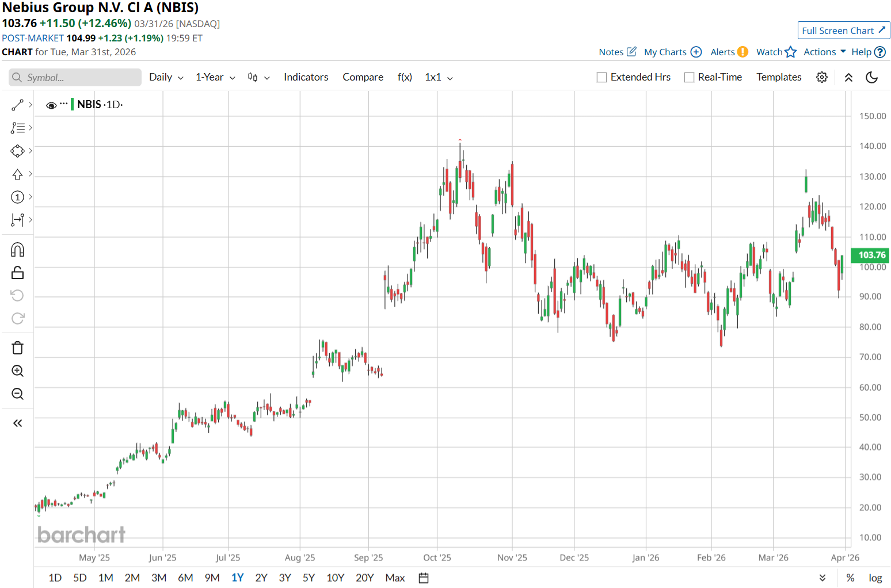Image resolution: width=891 pixels, height=588 pixels.
Task: Focus the Symbol search field
Action: point(75,77)
